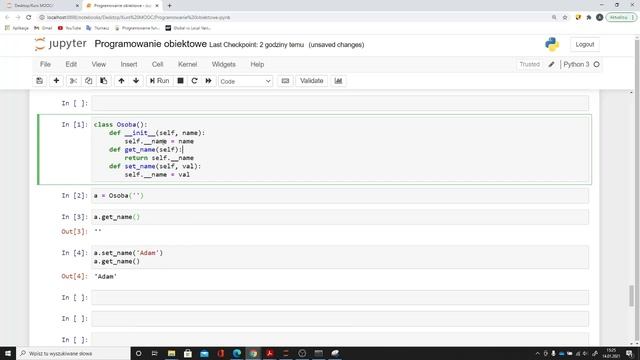Paste cells below icon
The width and height of the screenshot is (640, 360).
[x=104, y=81]
